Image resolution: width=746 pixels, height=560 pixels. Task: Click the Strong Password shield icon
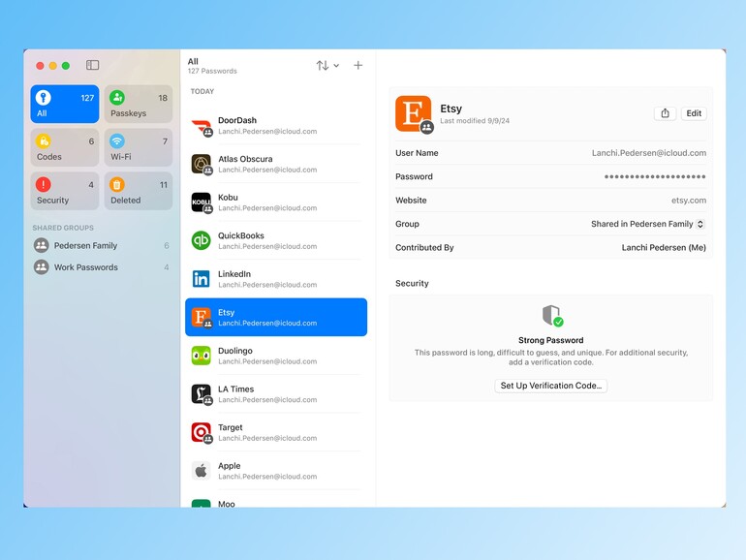[x=552, y=316]
